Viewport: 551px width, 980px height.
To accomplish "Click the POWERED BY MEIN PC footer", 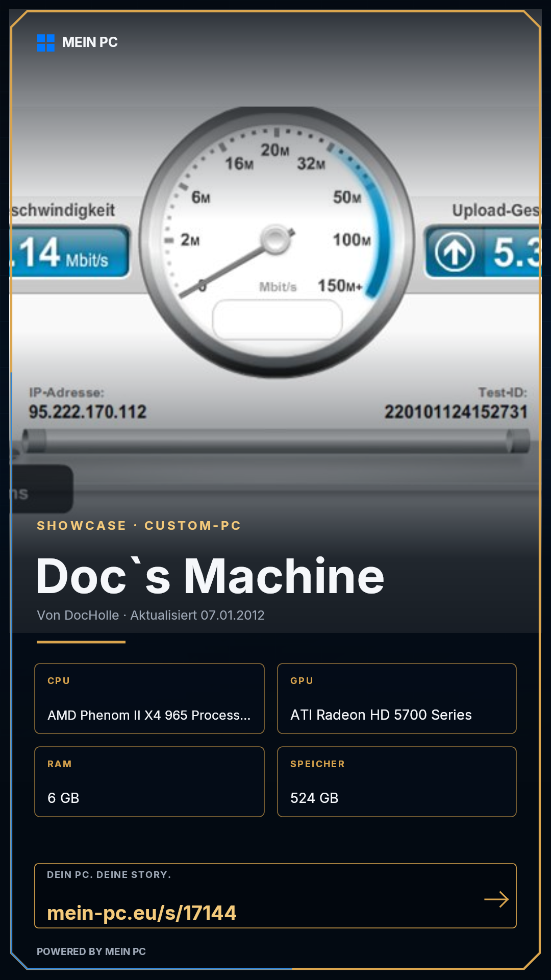I will click(x=91, y=951).
